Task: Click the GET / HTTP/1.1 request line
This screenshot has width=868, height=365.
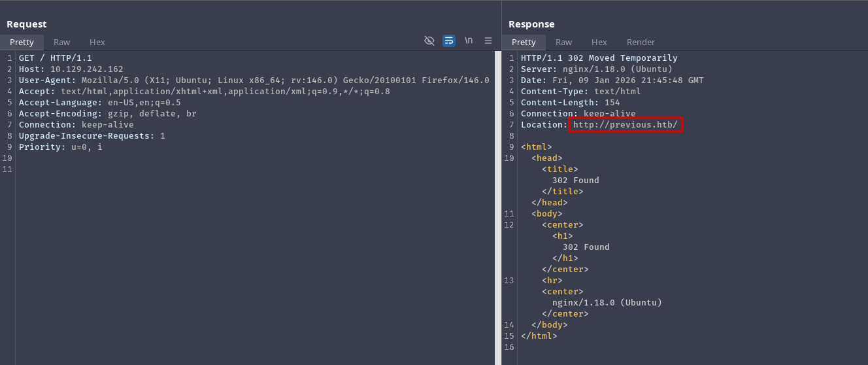Action: tap(56, 58)
